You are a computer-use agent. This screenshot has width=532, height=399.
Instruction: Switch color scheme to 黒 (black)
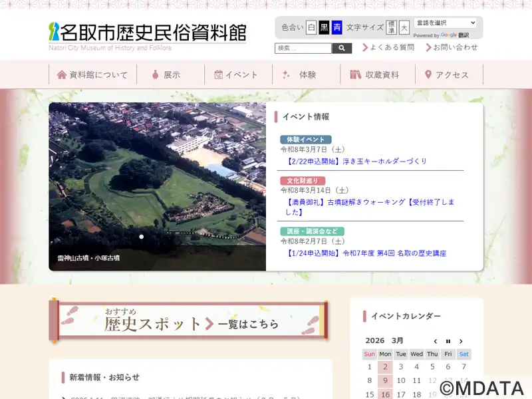(x=324, y=28)
